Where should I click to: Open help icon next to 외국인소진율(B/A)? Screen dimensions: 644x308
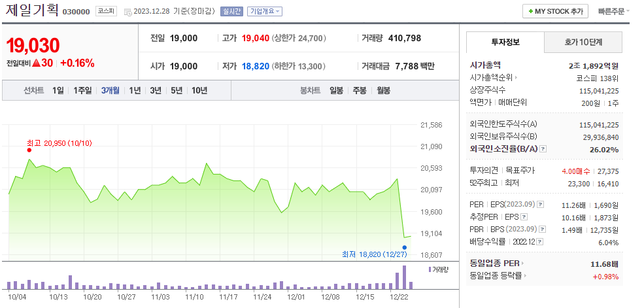543,149
